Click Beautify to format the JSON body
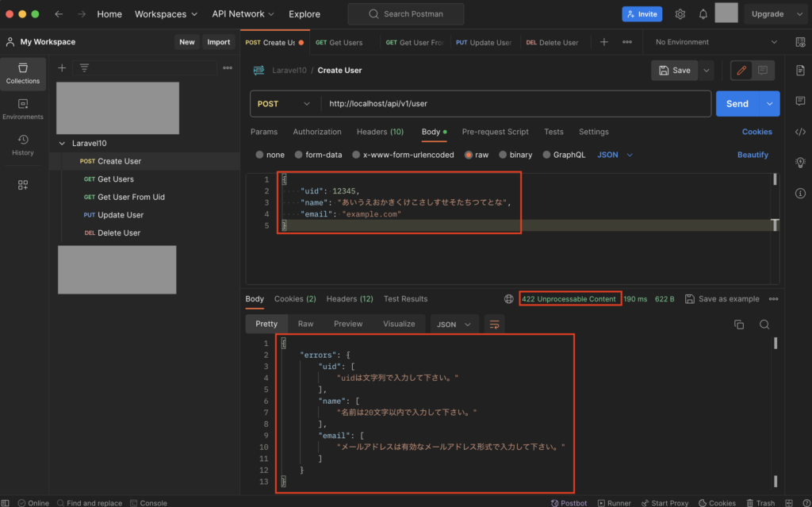 coord(752,155)
